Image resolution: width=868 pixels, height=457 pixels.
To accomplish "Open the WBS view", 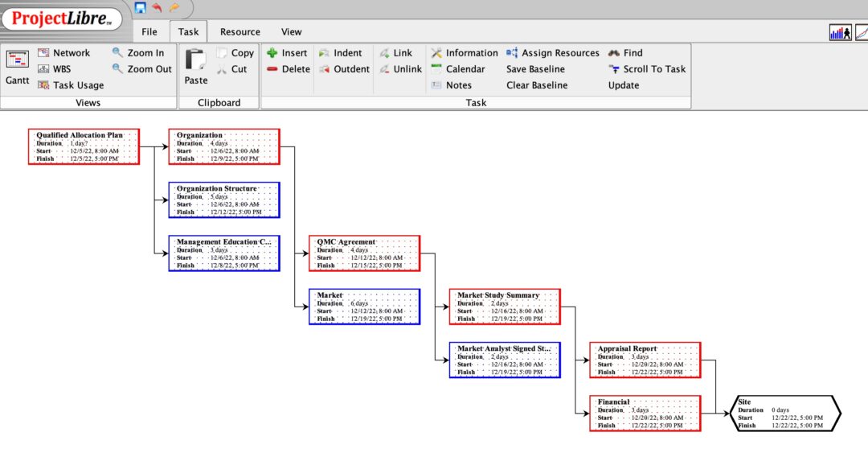I will coord(55,68).
